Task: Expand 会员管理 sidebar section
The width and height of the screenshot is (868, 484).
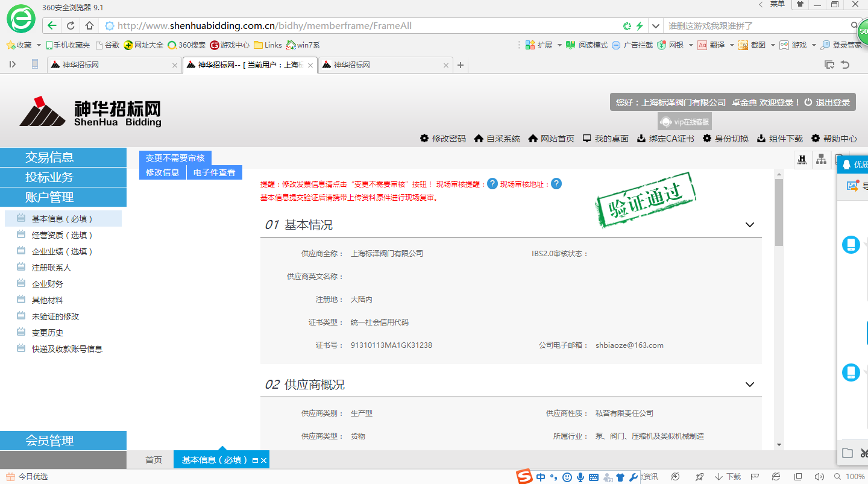Action: point(63,441)
